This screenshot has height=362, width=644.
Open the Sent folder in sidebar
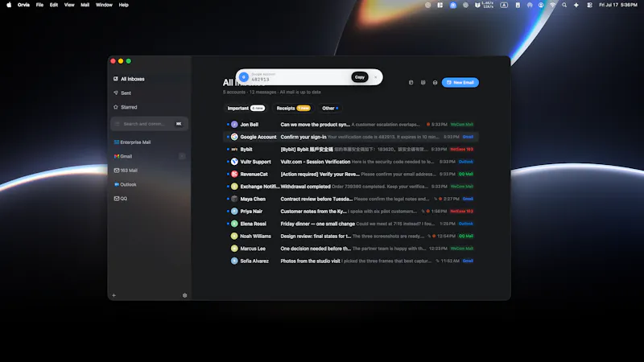pyautogui.click(x=149, y=93)
